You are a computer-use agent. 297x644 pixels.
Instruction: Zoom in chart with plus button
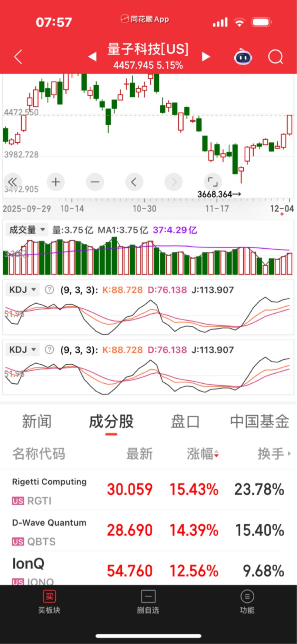(56, 182)
